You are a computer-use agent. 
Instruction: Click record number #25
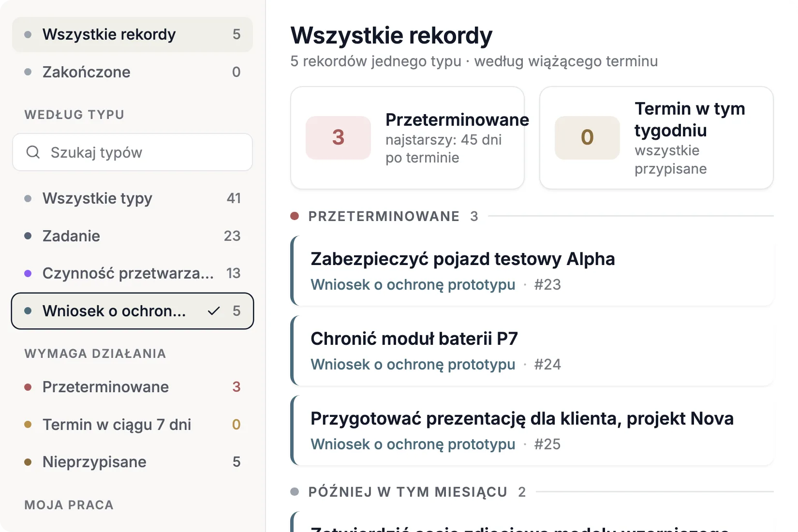(x=547, y=444)
